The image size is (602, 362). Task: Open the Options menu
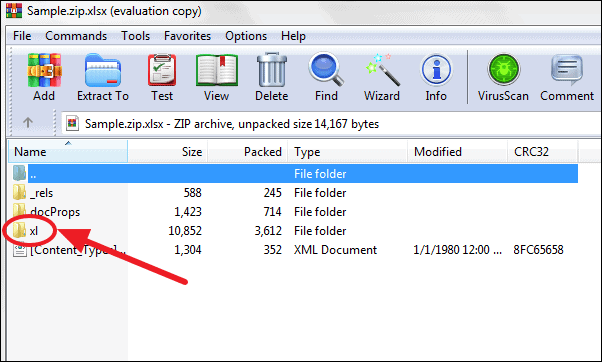point(246,36)
